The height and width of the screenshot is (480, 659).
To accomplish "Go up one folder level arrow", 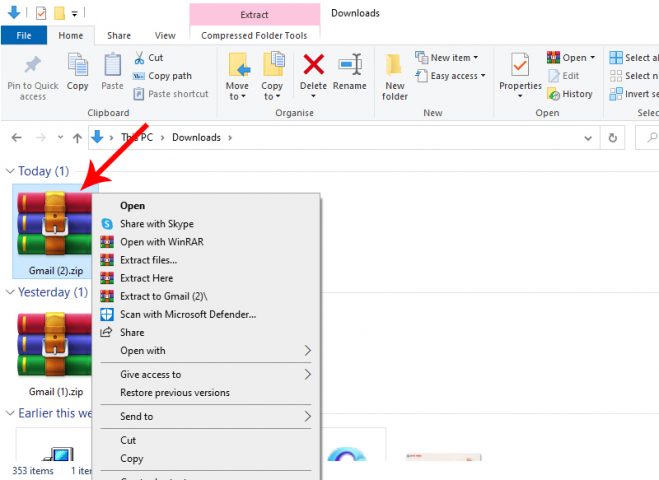I will pos(77,137).
